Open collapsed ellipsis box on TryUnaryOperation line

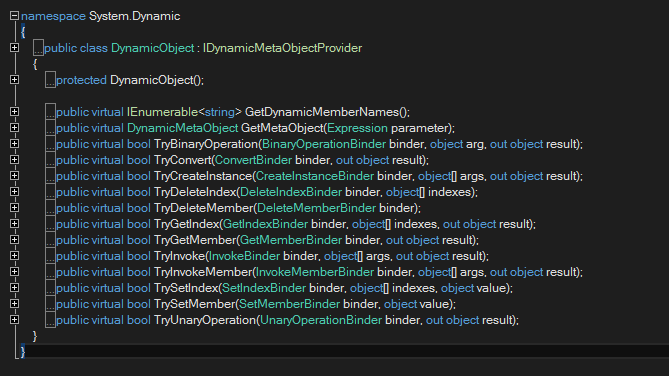click(50, 320)
